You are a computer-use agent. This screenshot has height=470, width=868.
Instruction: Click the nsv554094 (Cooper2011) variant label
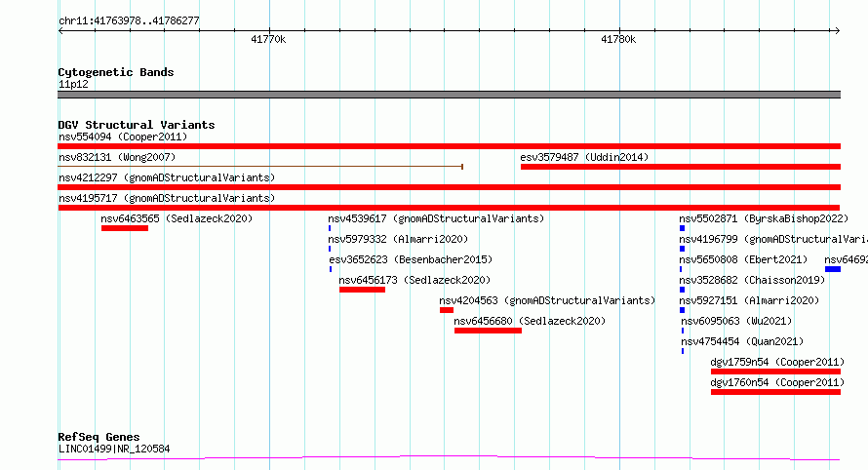point(123,137)
